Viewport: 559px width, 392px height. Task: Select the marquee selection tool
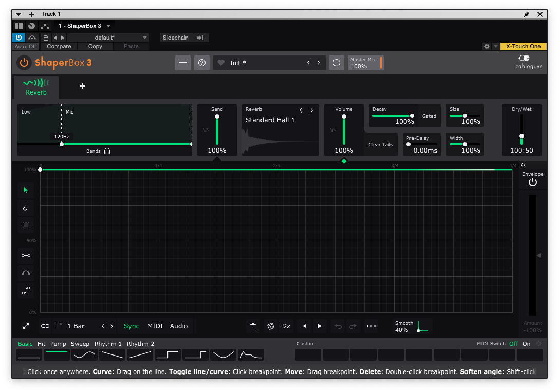pyautogui.click(x=26, y=225)
